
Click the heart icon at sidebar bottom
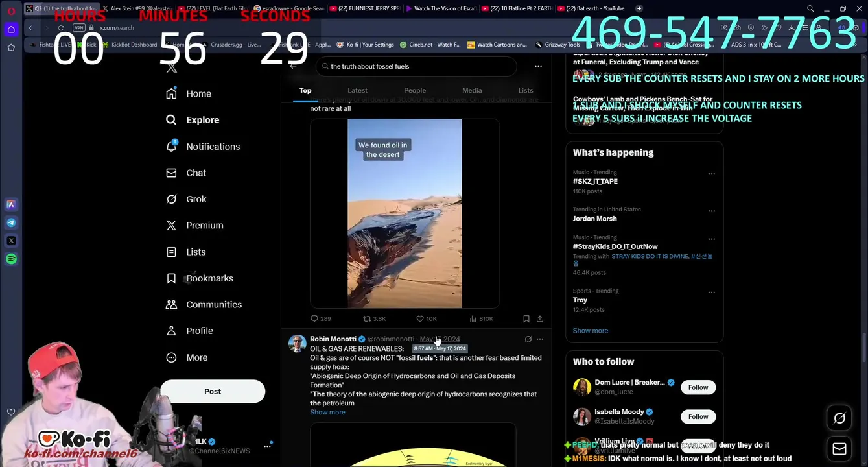tap(11, 412)
